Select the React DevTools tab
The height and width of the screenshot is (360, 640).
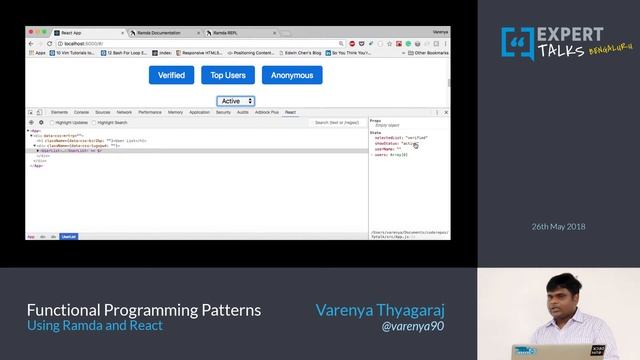point(290,112)
